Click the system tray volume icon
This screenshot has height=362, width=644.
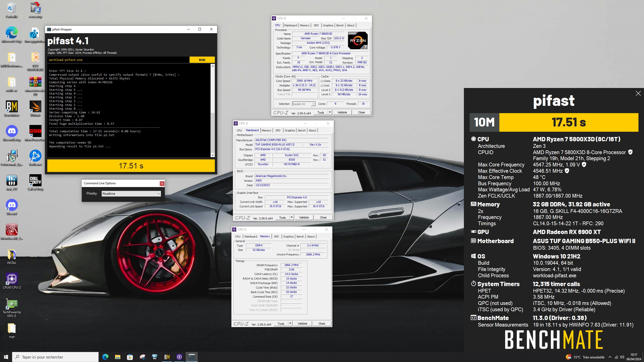pos(622,357)
